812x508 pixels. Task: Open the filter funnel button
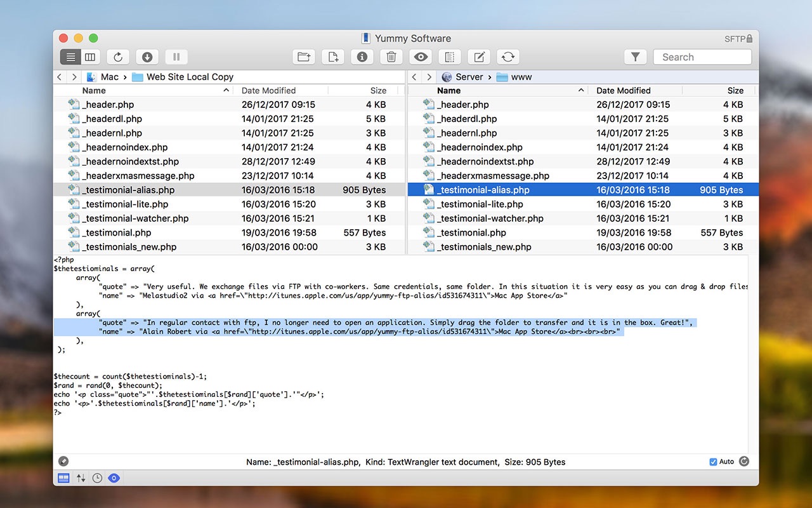coord(635,57)
